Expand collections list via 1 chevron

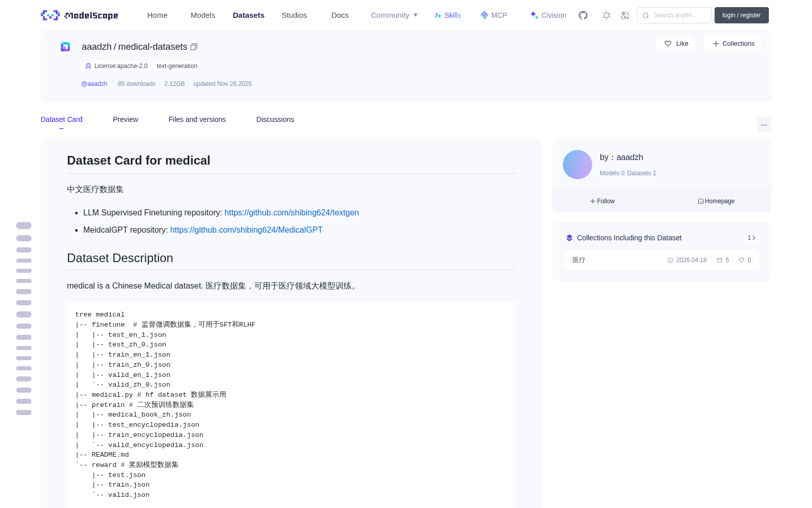pos(752,238)
